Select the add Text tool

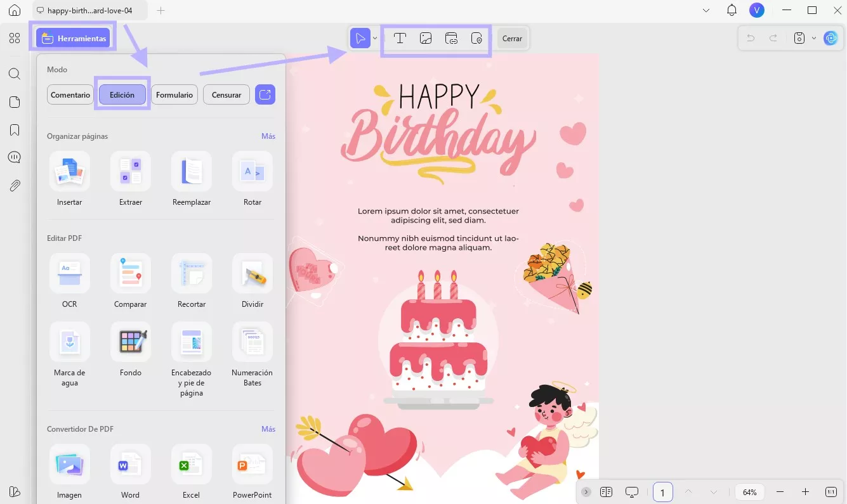tap(400, 38)
